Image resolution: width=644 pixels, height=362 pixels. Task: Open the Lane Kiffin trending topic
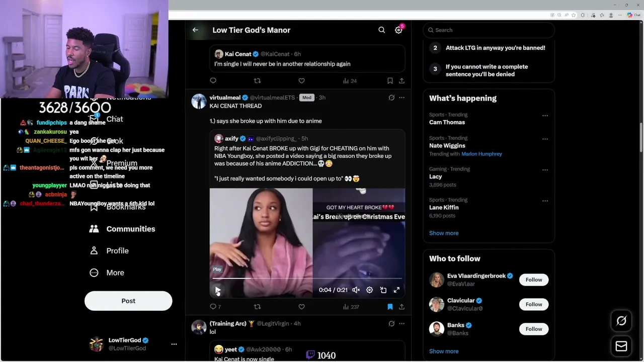pos(444,207)
